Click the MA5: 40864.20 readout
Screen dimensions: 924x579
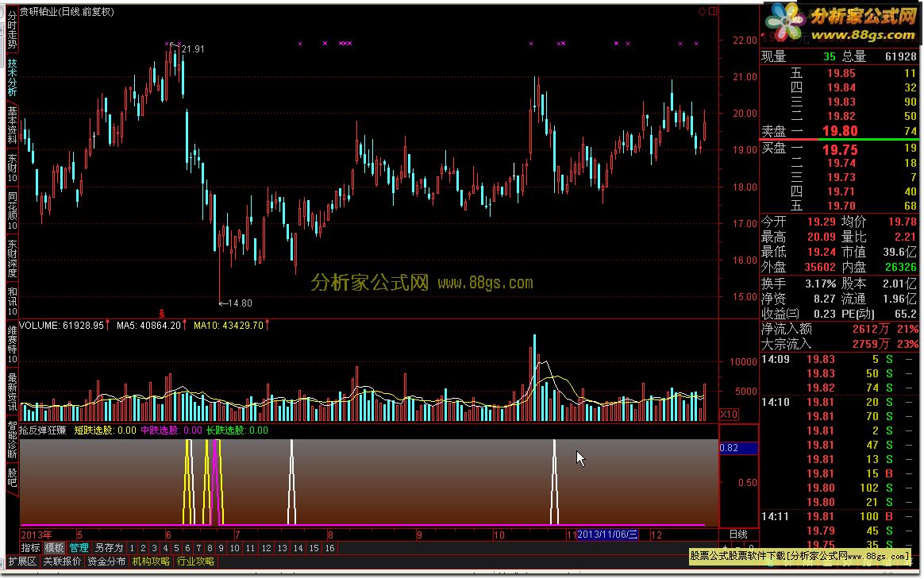148,326
